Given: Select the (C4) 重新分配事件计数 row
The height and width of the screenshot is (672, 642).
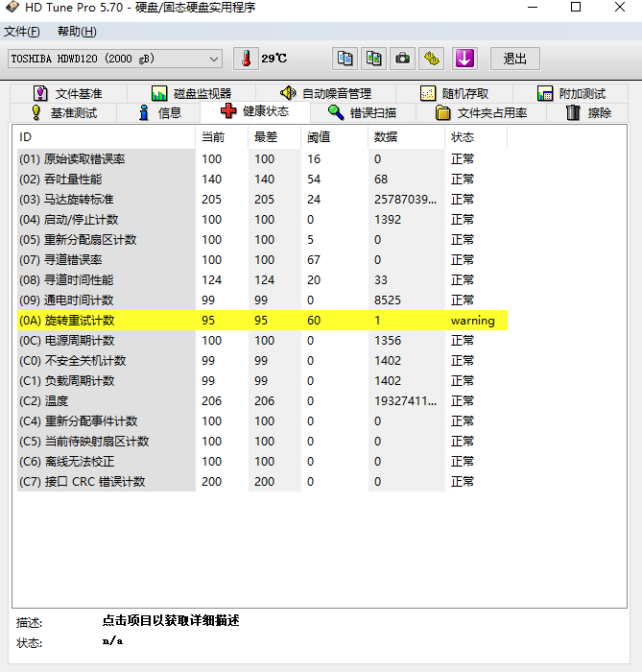Looking at the screenshot, I should tap(263, 420).
